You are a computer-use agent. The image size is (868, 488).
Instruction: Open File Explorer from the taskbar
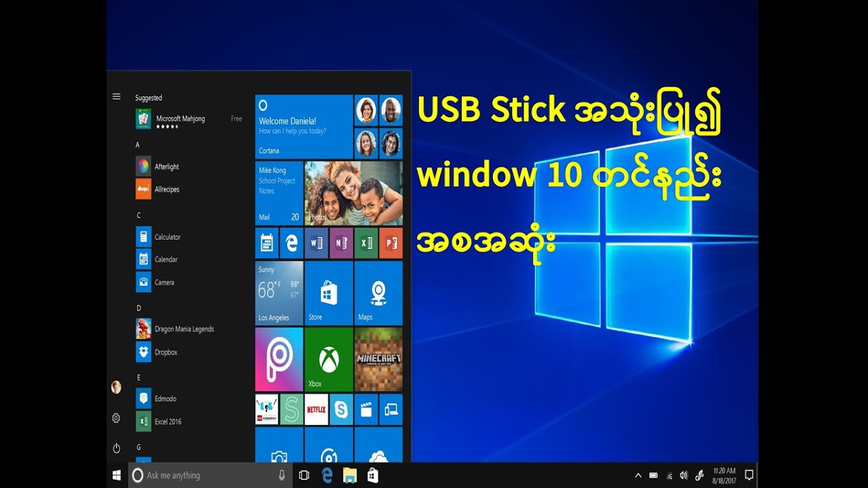coord(350,475)
